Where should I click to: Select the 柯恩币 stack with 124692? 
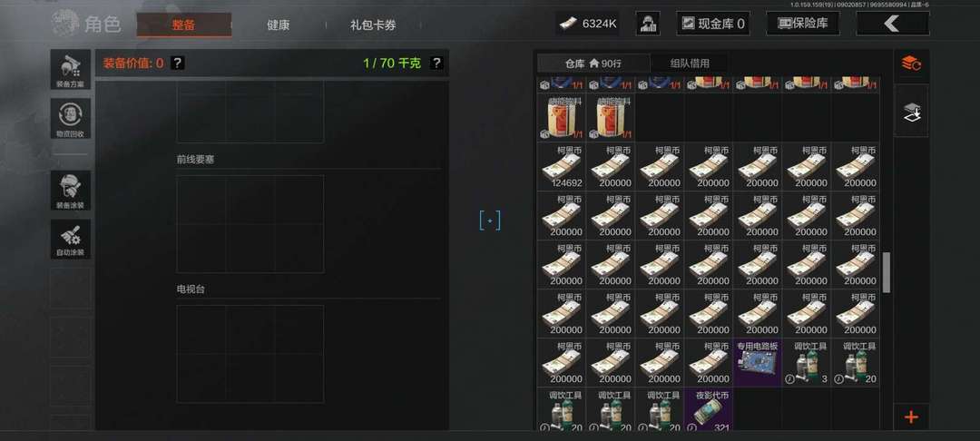pyautogui.click(x=562, y=167)
